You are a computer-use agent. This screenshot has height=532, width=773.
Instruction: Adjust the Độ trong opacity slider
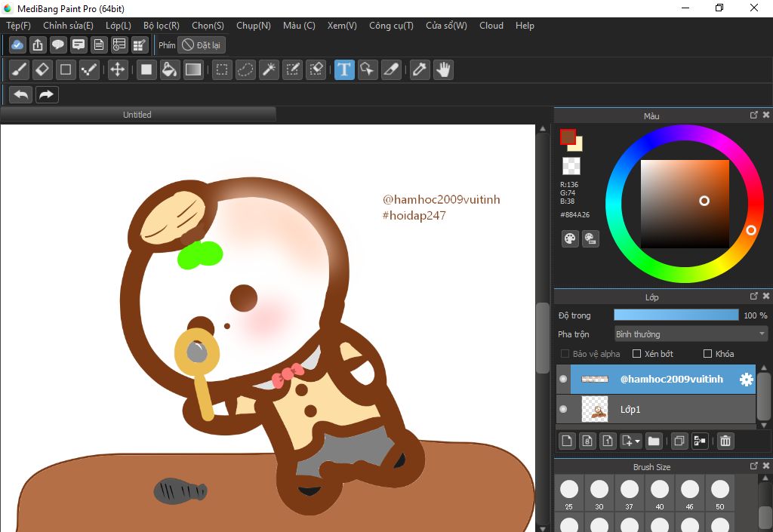coord(676,315)
